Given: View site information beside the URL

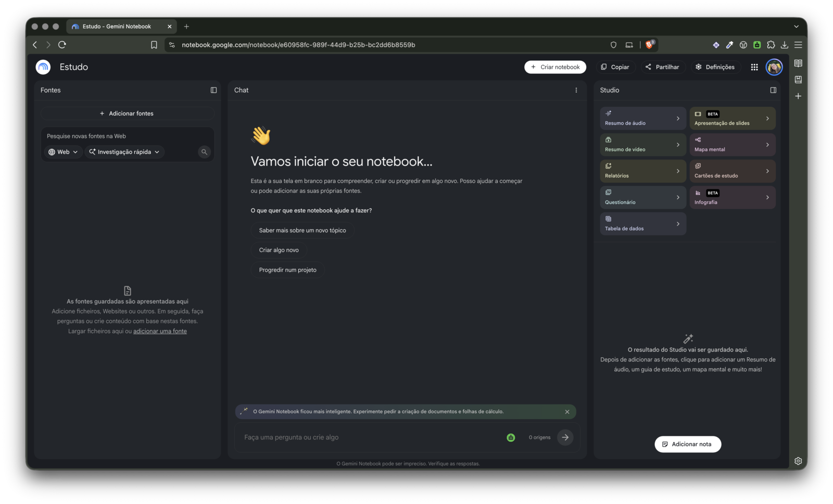Looking at the screenshot, I should 172,45.
